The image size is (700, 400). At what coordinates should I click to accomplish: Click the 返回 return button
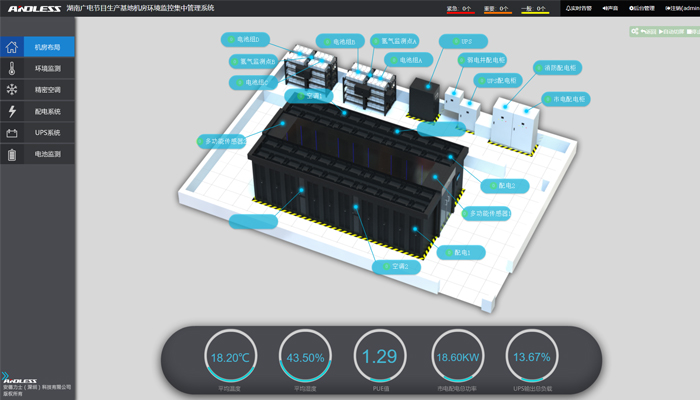(649, 32)
